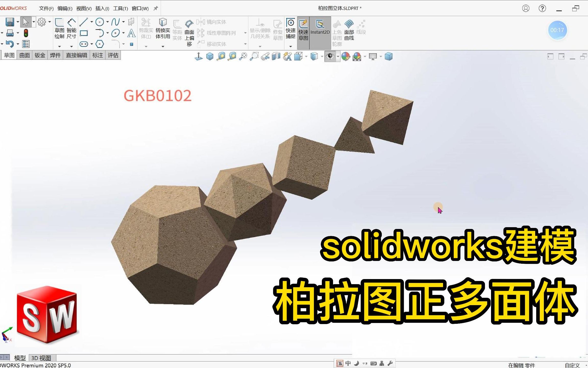Select the Circle sketch tool
588x368 pixels.
tap(100, 22)
